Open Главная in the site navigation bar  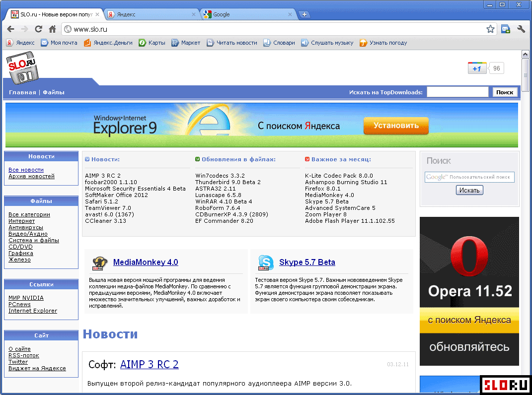pos(22,92)
